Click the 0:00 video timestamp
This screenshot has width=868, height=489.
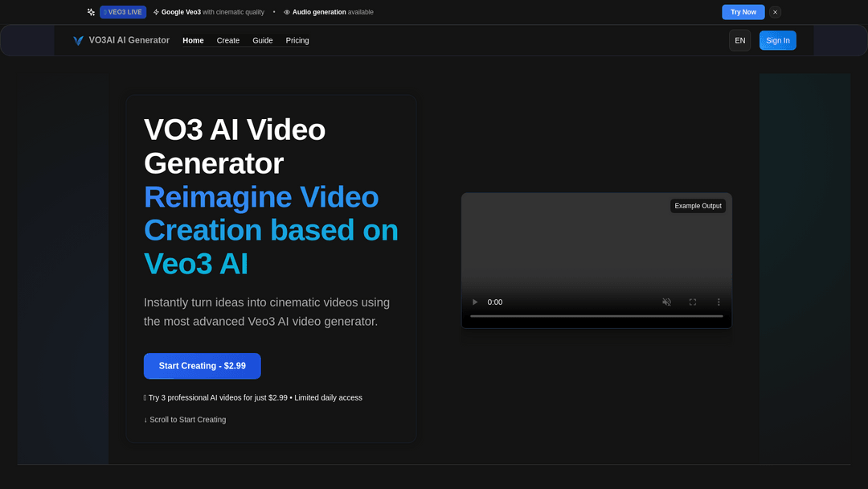point(495,302)
